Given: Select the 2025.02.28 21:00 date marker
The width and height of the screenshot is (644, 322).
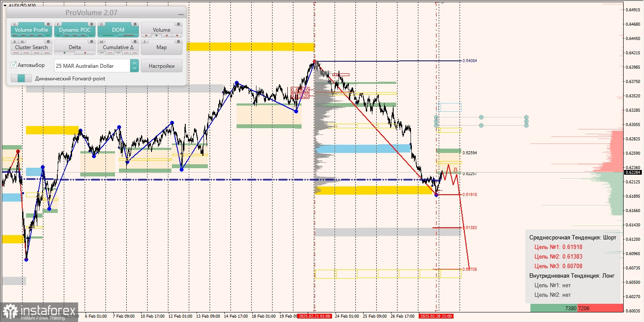Looking at the screenshot, I should pos(436,316).
